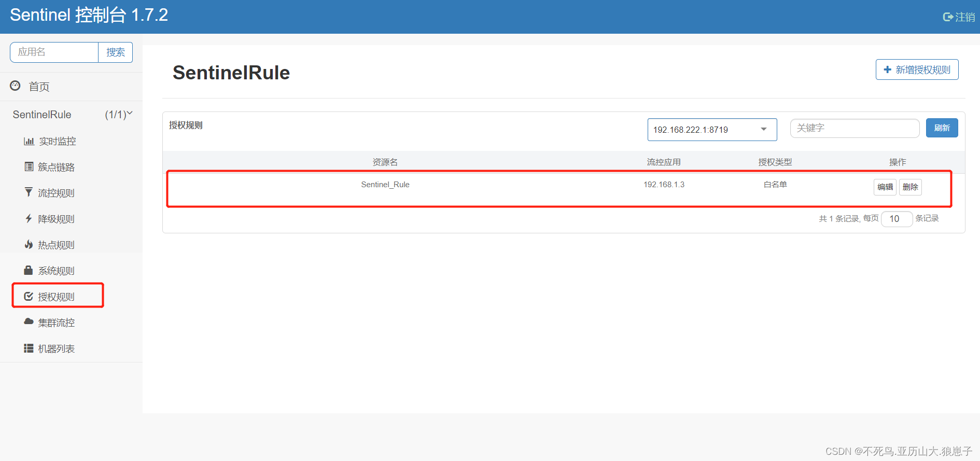This screenshot has width=980, height=461.
Task: Open 流控规则 menu item
Action: pos(57,193)
